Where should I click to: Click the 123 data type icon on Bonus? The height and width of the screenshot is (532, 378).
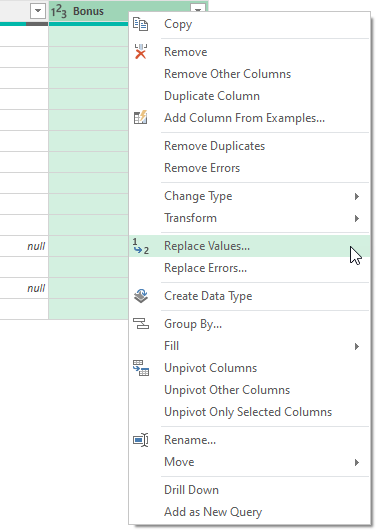[59, 12]
